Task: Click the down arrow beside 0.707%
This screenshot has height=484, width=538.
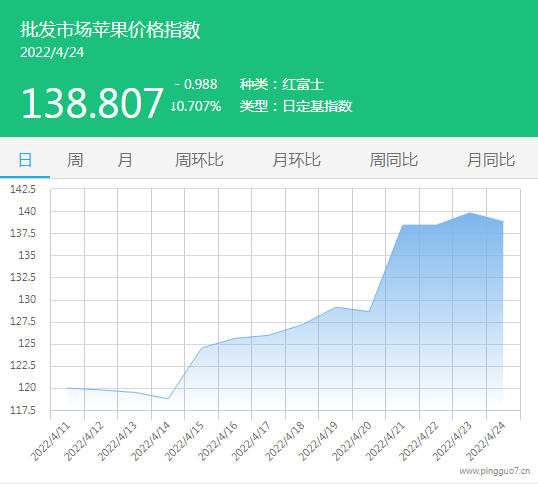Action: pyautogui.click(x=173, y=106)
